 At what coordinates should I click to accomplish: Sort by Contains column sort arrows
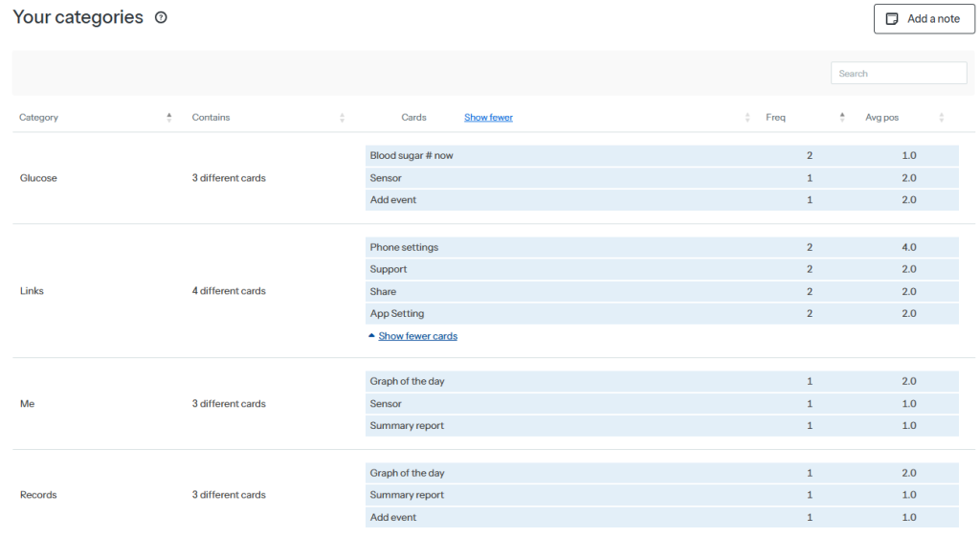342,118
